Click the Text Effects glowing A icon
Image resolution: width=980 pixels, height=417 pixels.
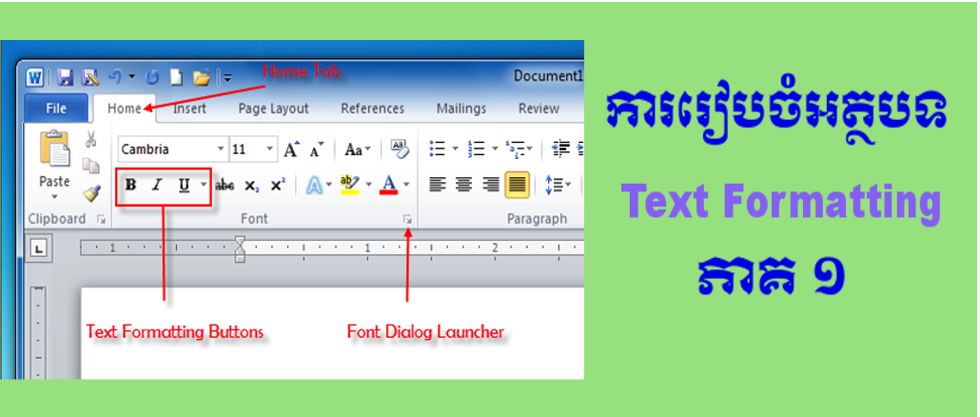click(x=314, y=185)
